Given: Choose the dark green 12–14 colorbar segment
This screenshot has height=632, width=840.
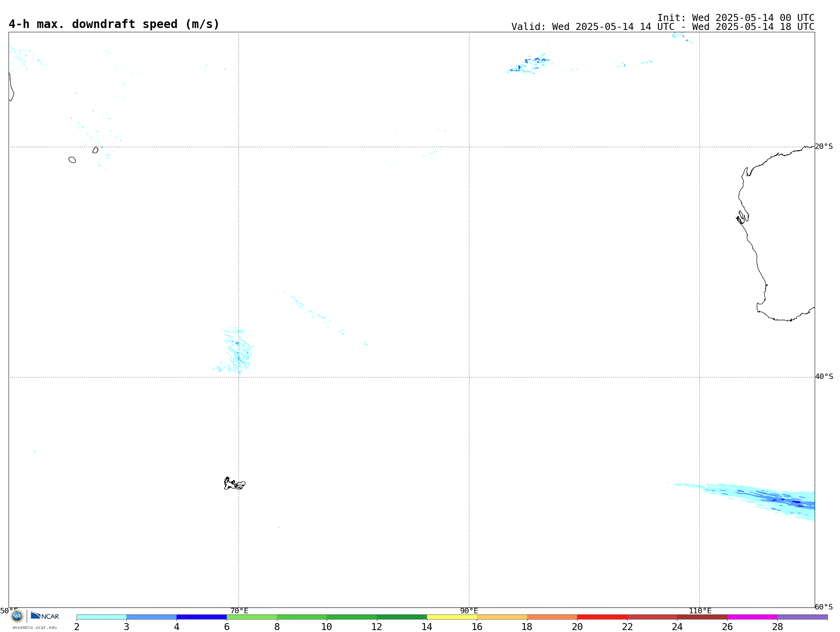Looking at the screenshot, I should [x=402, y=617].
